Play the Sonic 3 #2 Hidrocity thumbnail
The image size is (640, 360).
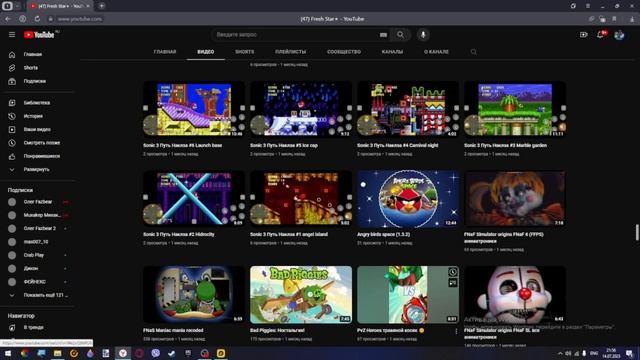click(194, 198)
